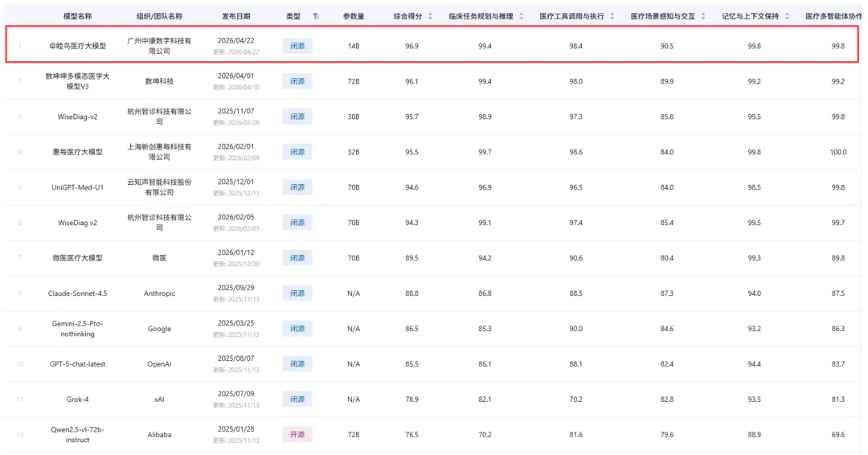Screen dimensions: 868x455
Task: Click the 组织/团队名称 column header
Action: 159,17
